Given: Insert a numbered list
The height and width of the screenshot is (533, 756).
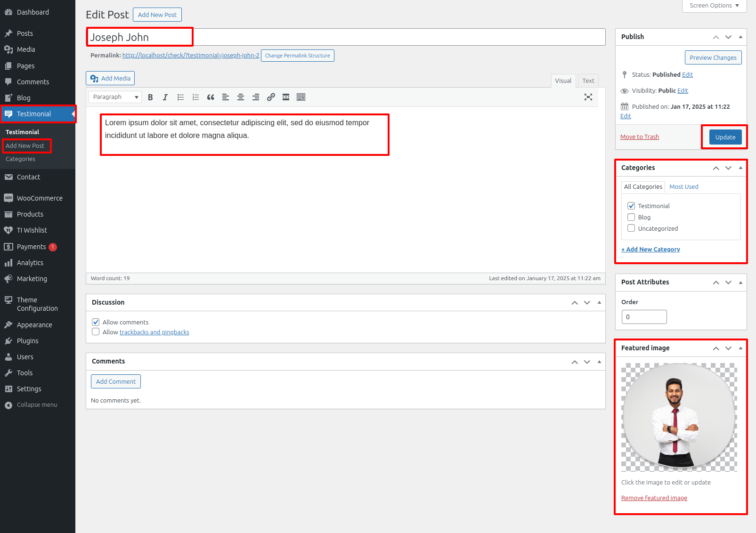Looking at the screenshot, I should pos(195,97).
